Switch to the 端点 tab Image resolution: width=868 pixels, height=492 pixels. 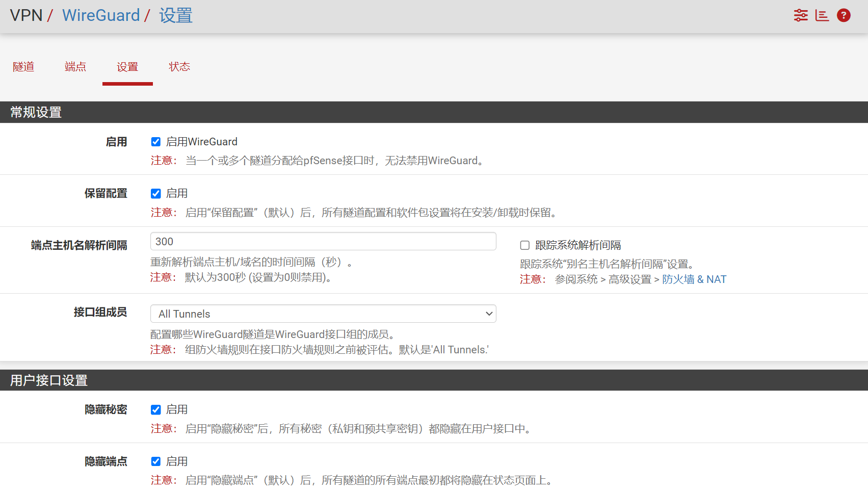(75, 67)
